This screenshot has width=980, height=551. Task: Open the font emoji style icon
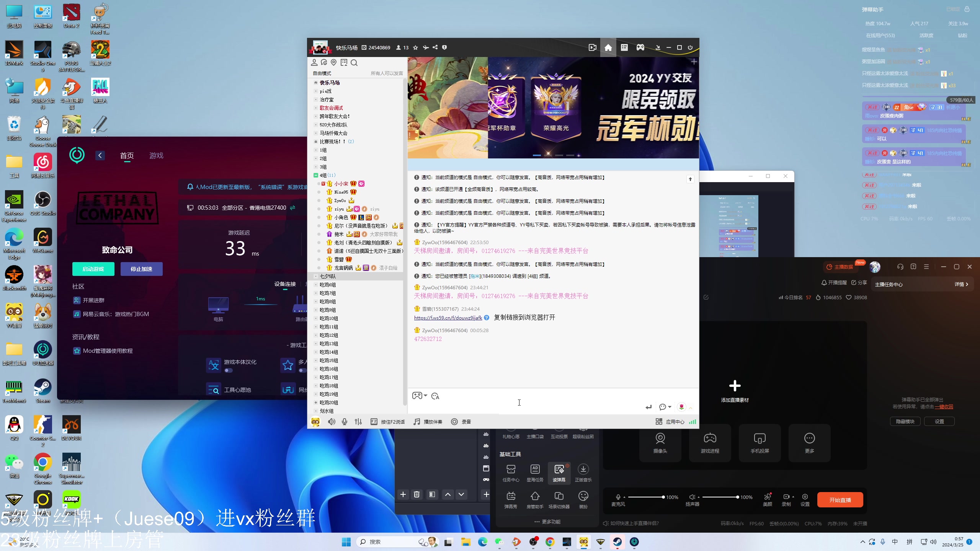tap(435, 396)
